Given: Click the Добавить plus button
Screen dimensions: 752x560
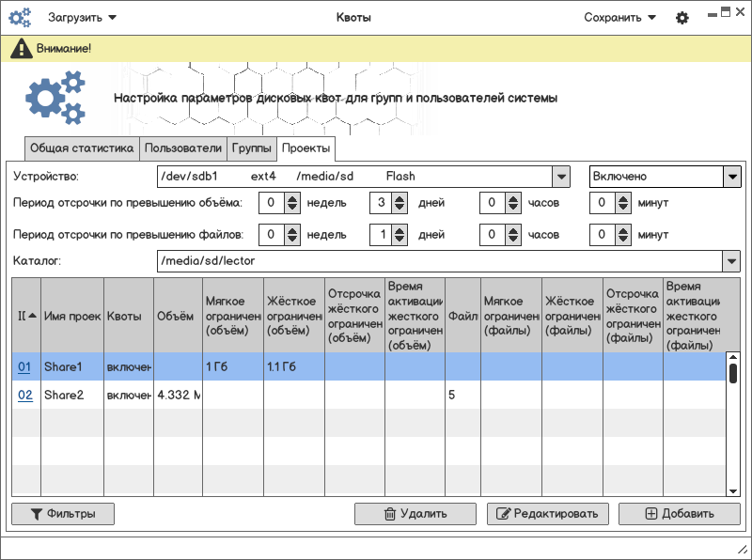Looking at the screenshot, I should [679, 514].
